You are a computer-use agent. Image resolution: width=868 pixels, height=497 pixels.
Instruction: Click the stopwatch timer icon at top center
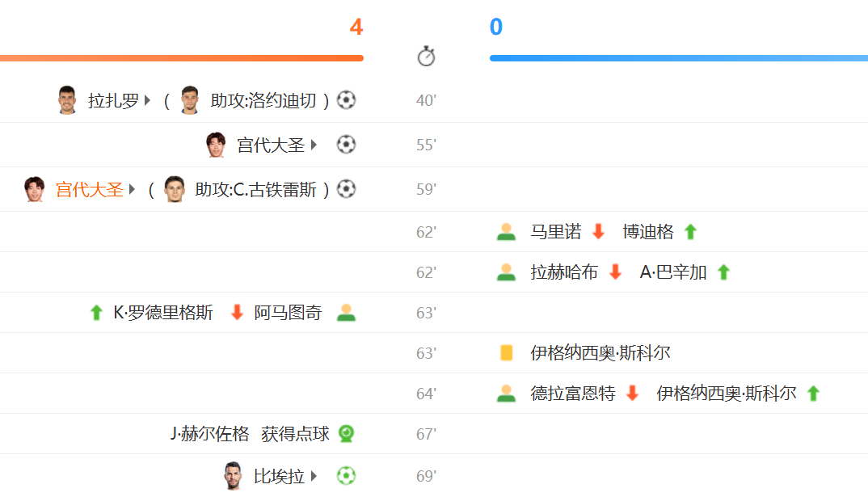click(426, 56)
